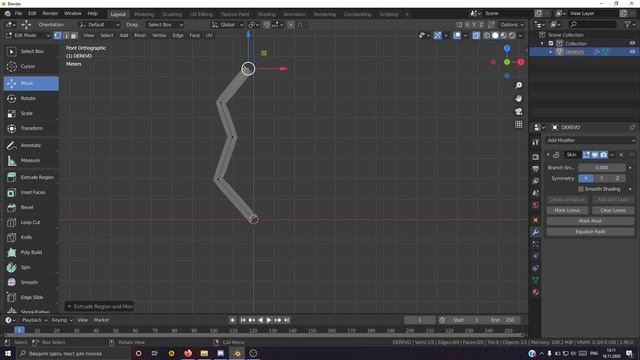This screenshot has width=640, height=360.
Task: Click the Mark Loose button
Action: pos(567,210)
